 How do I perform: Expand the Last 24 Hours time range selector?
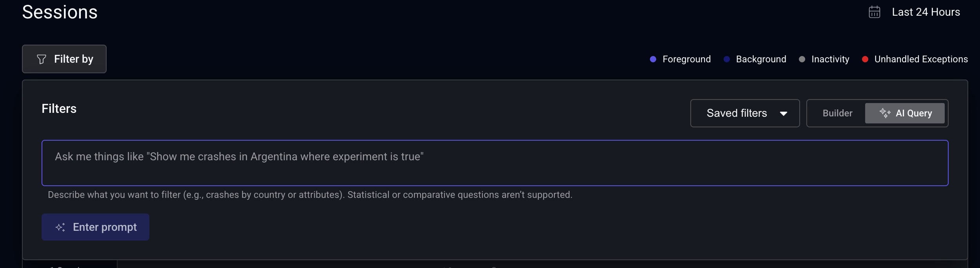(x=926, y=11)
